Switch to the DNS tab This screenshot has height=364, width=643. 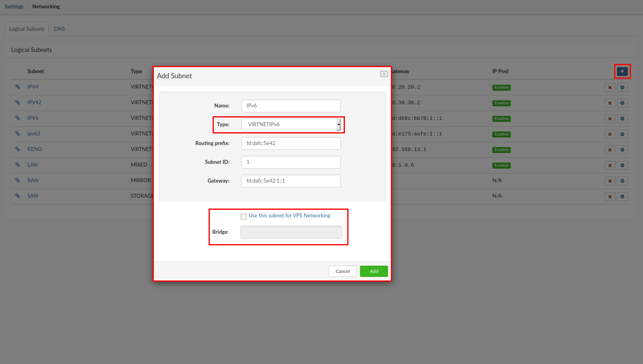point(59,29)
